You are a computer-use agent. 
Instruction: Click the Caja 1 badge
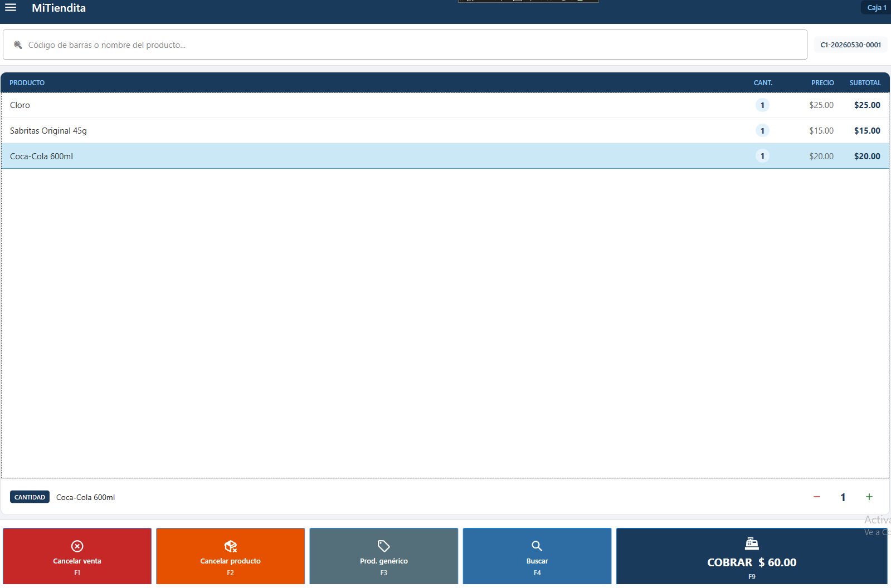click(877, 7)
